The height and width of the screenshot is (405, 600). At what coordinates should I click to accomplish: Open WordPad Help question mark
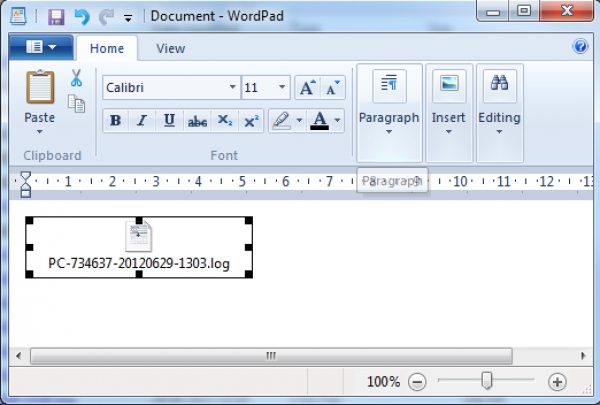(580, 46)
